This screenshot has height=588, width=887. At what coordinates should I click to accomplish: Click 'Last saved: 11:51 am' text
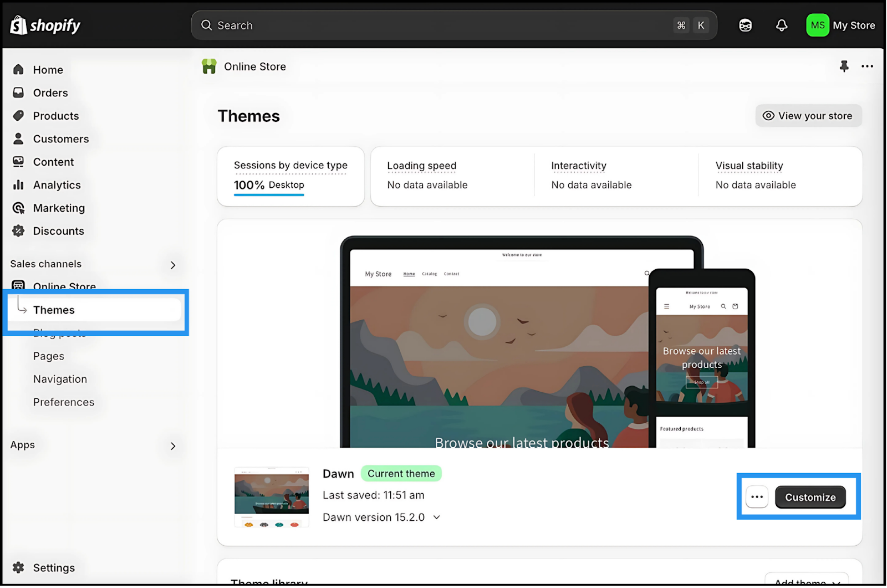(374, 495)
